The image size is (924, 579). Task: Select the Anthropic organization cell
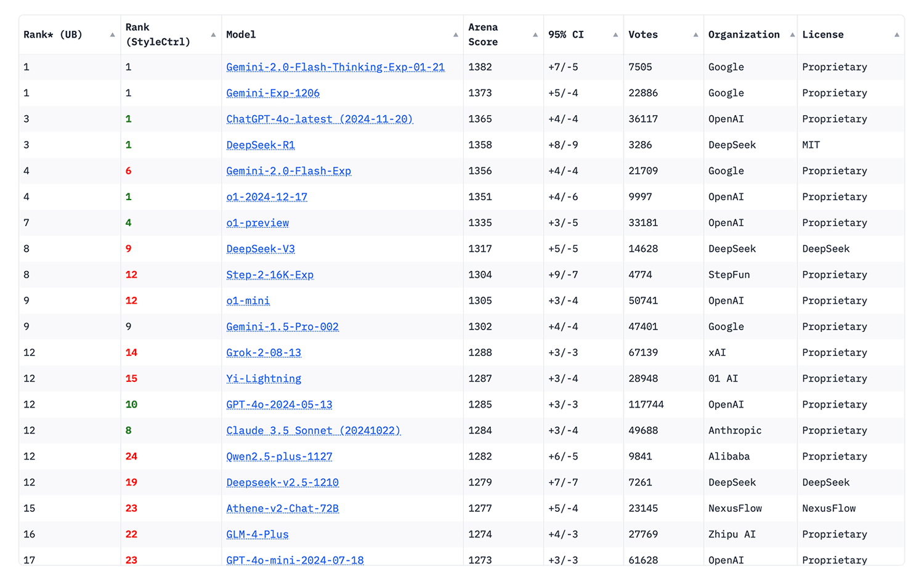tap(735, 431)
